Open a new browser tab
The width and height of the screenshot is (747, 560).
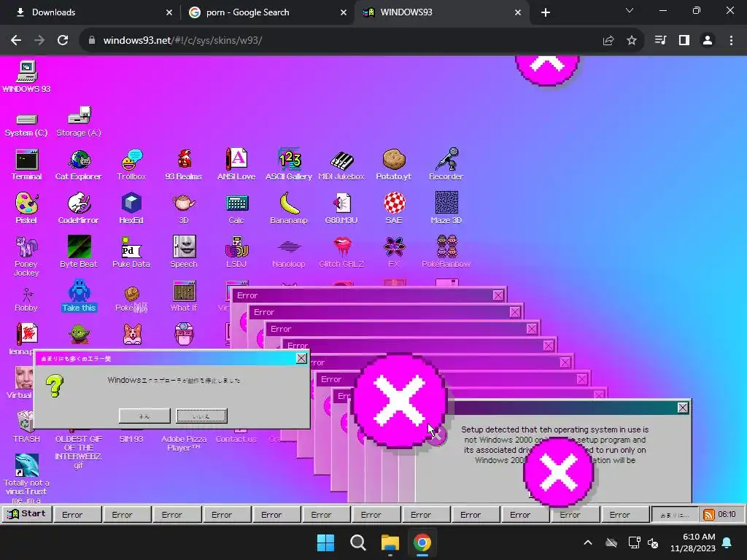coord(546,13)
